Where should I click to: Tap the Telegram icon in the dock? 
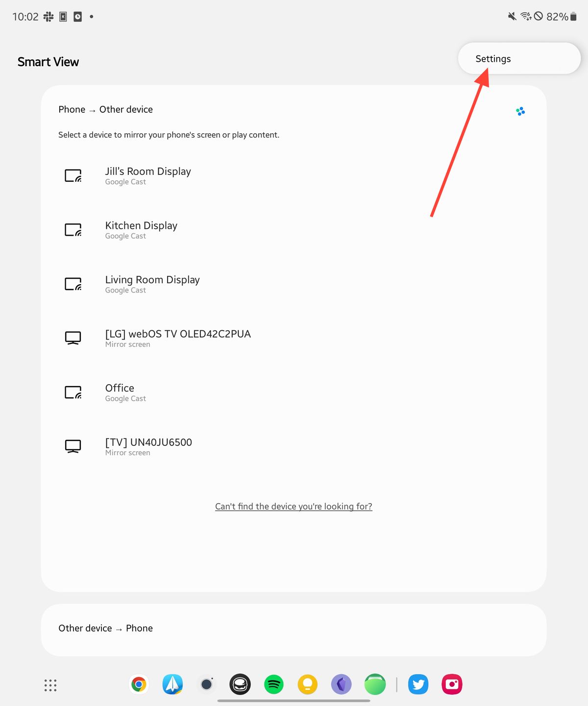click(x=173, y=684)
